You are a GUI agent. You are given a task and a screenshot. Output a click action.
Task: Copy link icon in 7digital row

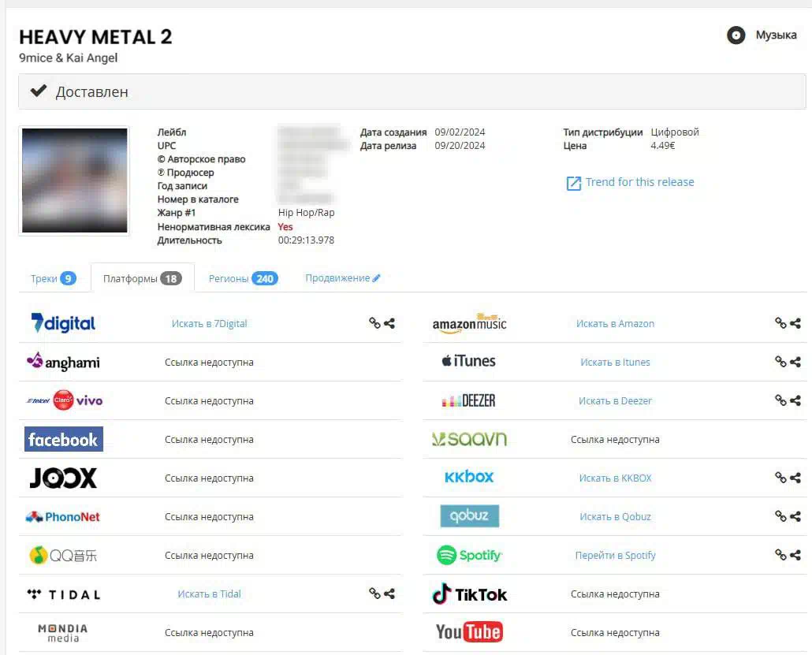pyautogui.click(x=374, y=323)
